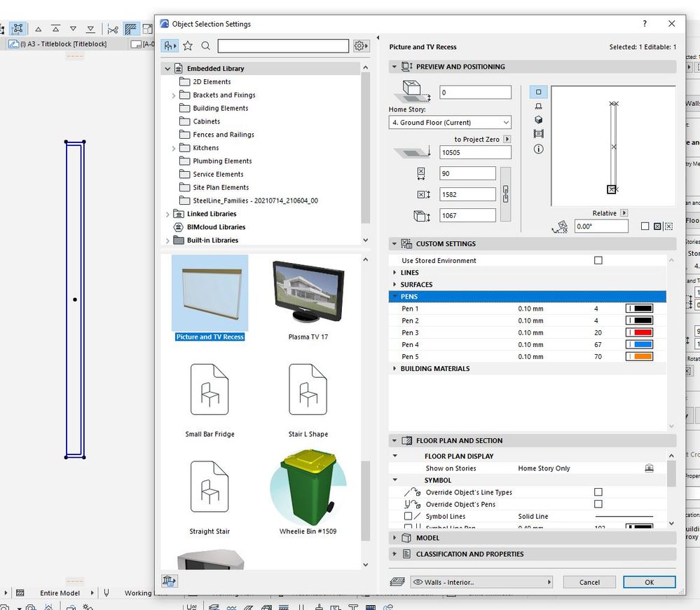Click the chain link dimensions icon
Screen dimensions: 700x610
(505, 194)
